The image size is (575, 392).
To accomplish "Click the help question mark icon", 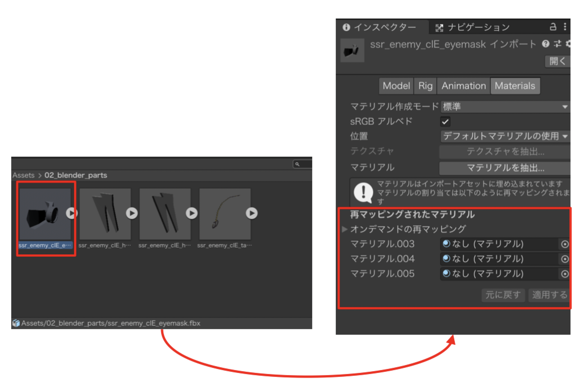I will [546, 44].
